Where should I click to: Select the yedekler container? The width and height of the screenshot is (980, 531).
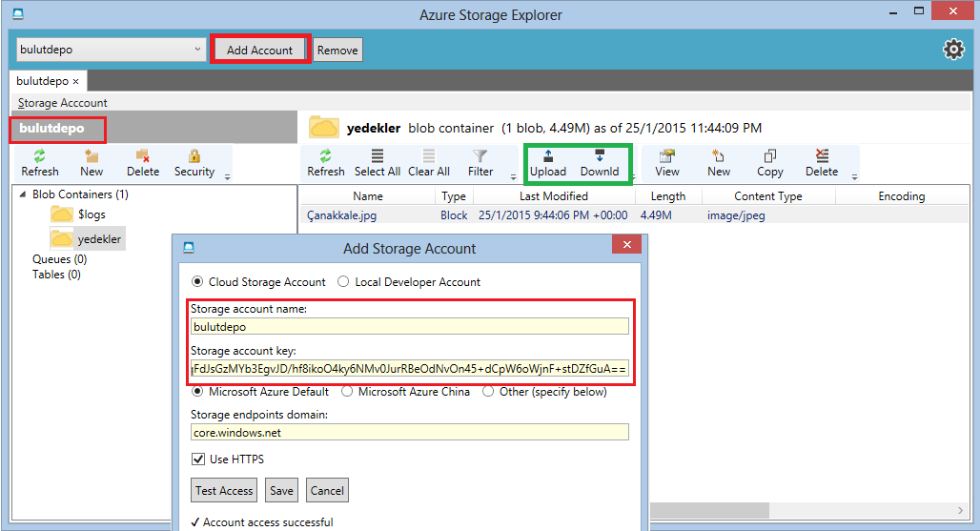(x=99, y=239)
